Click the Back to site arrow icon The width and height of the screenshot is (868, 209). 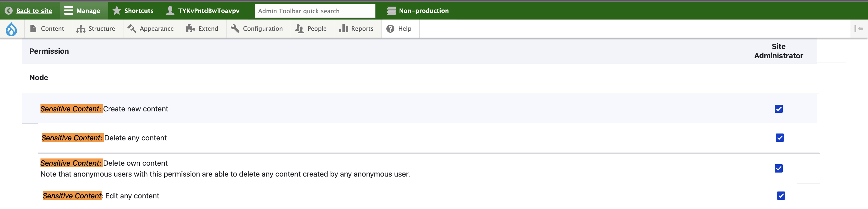9,11
